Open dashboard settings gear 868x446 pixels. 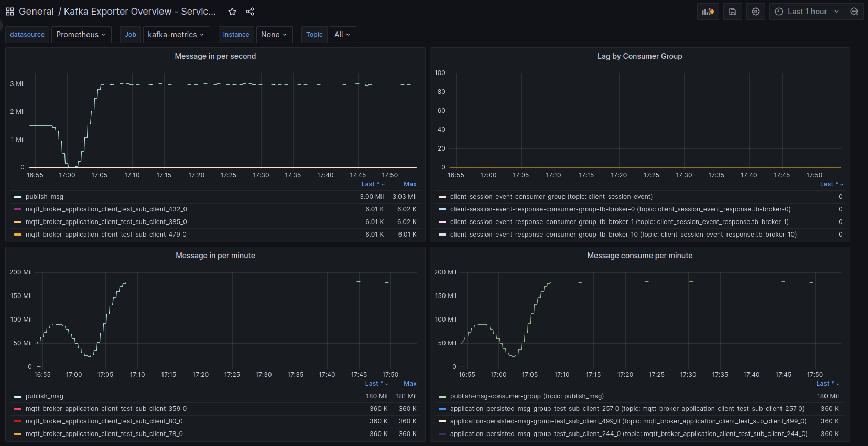(756, 12)
